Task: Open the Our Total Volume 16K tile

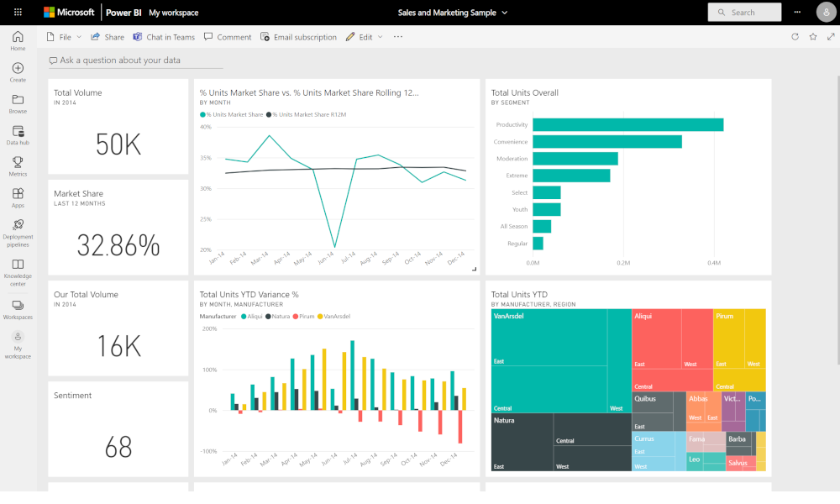Action: click(118, 328)
